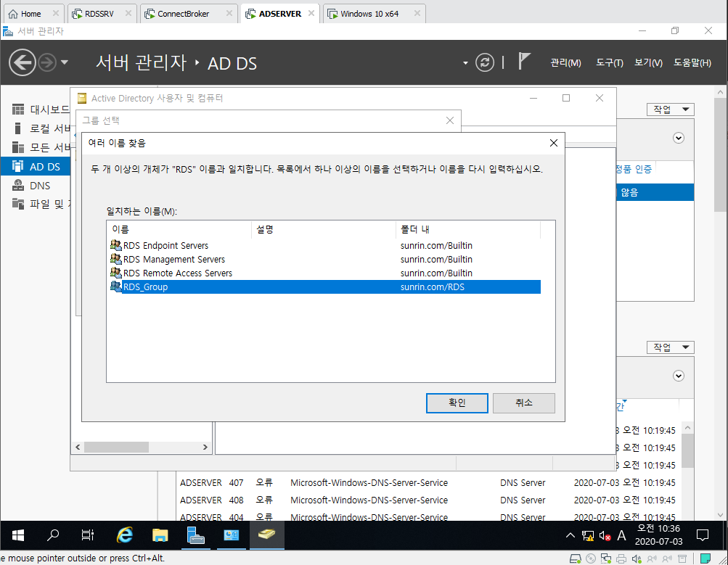Select event row ADSERVER 408
The height and width of the screenshot is (565, 728).
427,500
